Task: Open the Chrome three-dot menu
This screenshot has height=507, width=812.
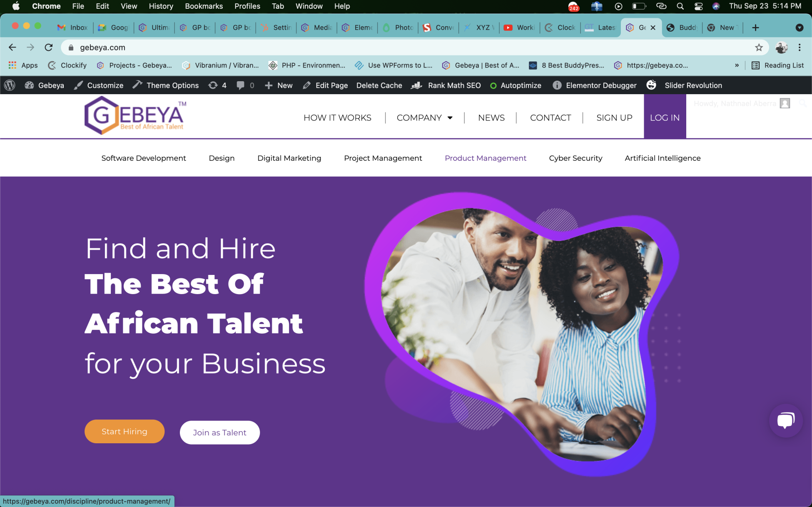Action: point(799,47)
